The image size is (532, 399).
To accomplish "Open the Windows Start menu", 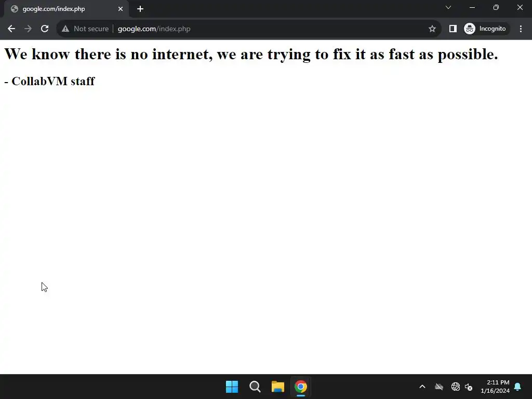I will point(232,387).
